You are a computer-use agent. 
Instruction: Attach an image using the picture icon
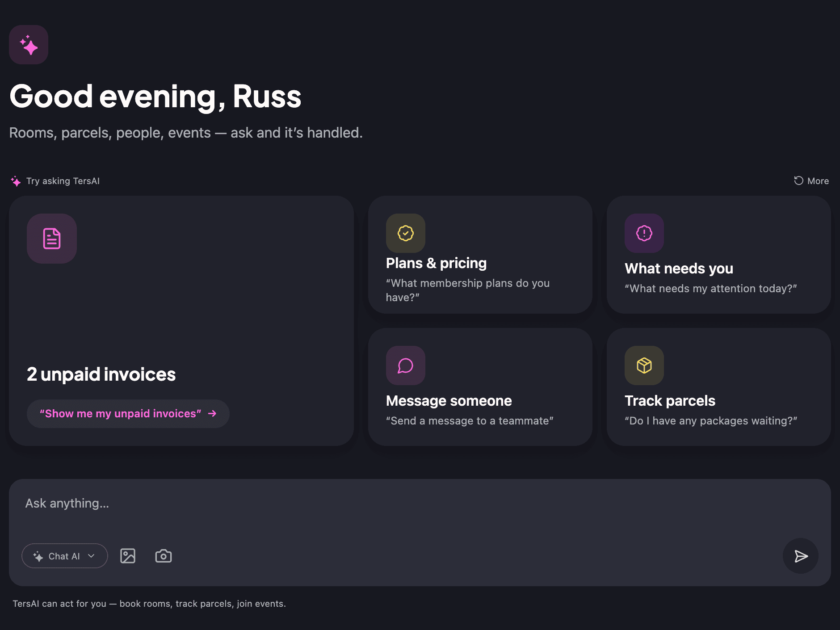(x=128, y=556)
